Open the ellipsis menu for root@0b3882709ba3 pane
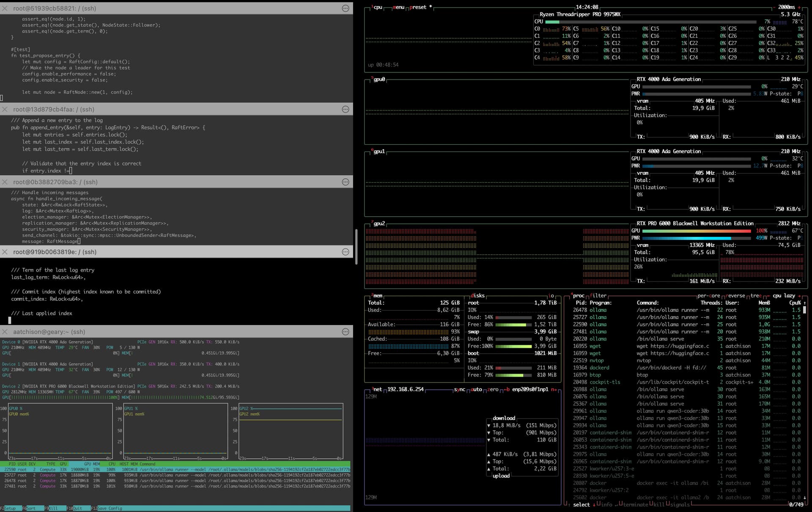 (346, 182)
